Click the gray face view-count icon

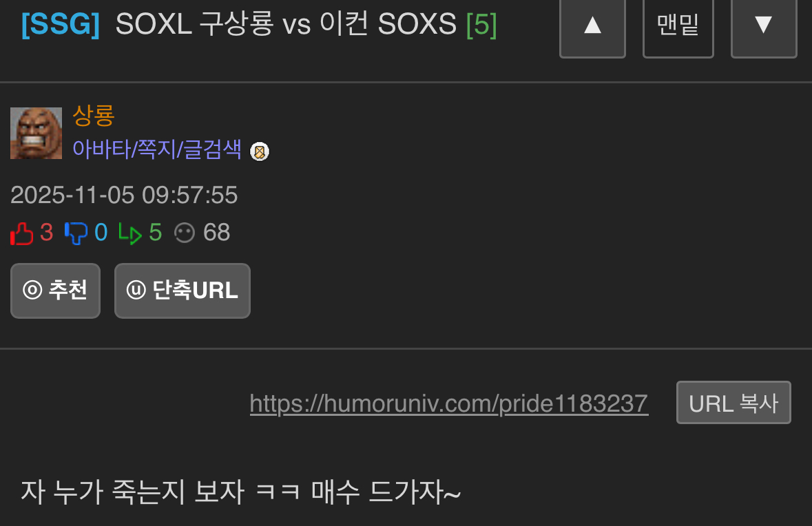[185, 233]
